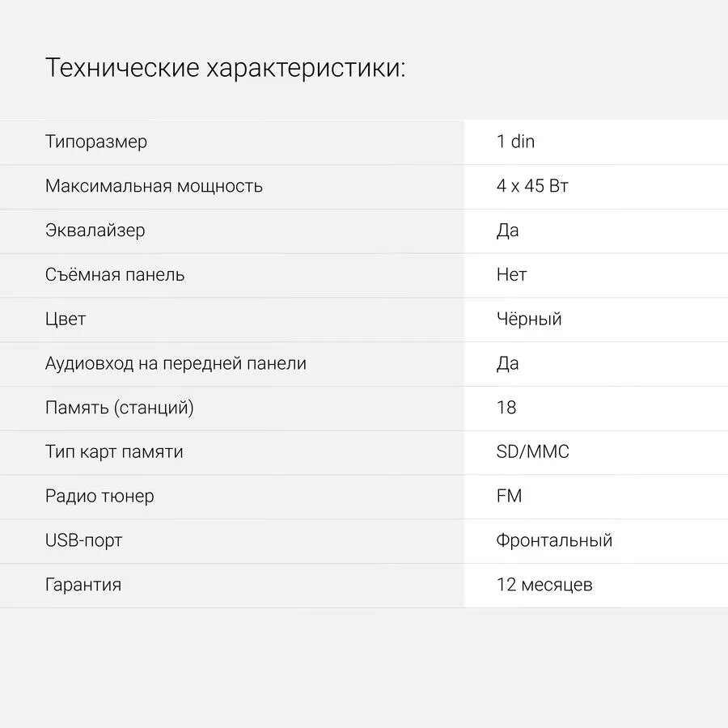Click the 'Фронтальный' USB-порт value

[554, 541]
